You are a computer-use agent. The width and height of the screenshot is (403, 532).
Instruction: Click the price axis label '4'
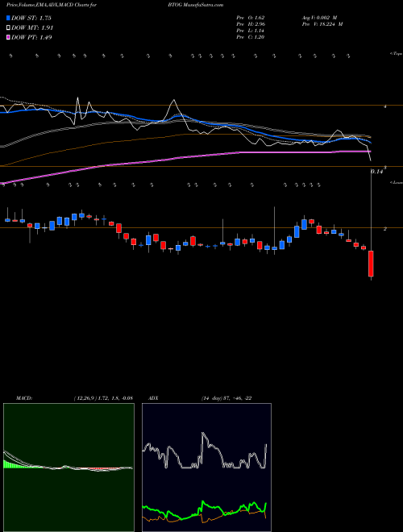tap(385, 106)
